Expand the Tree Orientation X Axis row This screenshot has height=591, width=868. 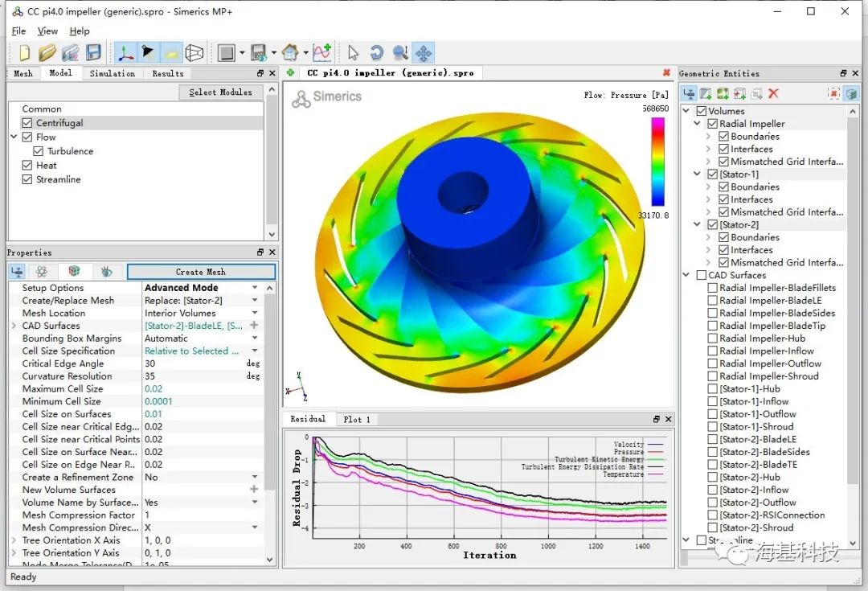coord(14,540)
